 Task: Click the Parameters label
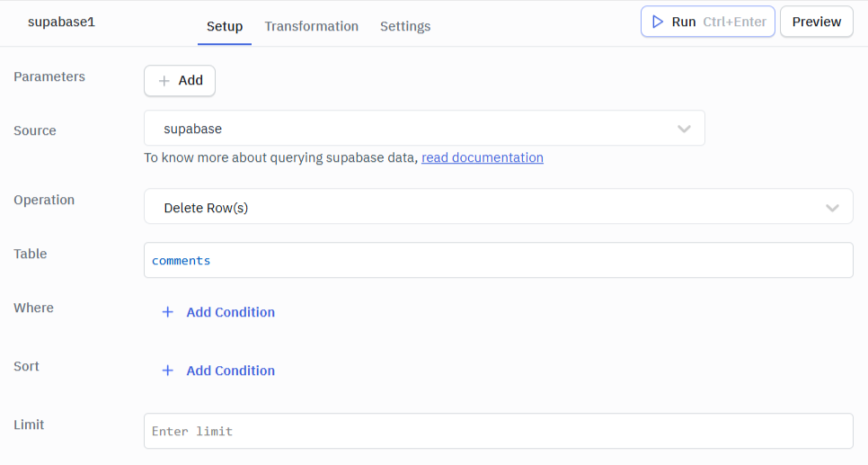[x=49, y=76]
